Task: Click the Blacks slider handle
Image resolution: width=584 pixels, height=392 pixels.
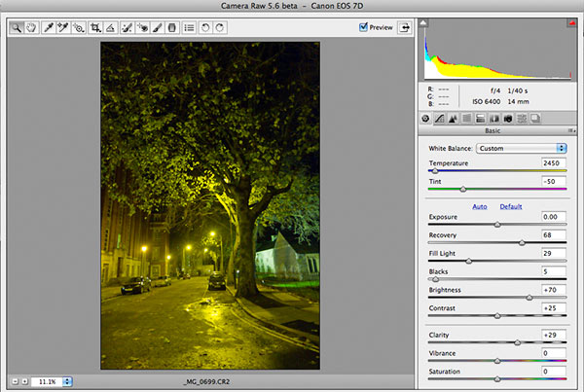Action: click(435, 279)
